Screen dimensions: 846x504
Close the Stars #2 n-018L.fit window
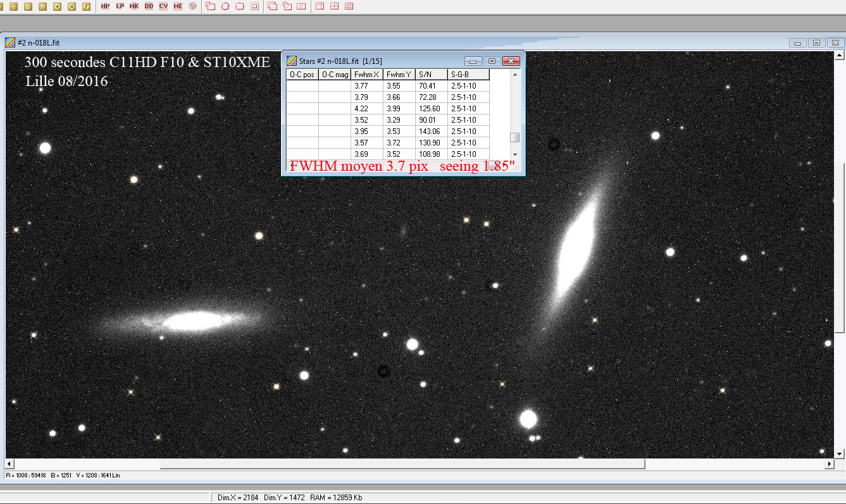511,61
